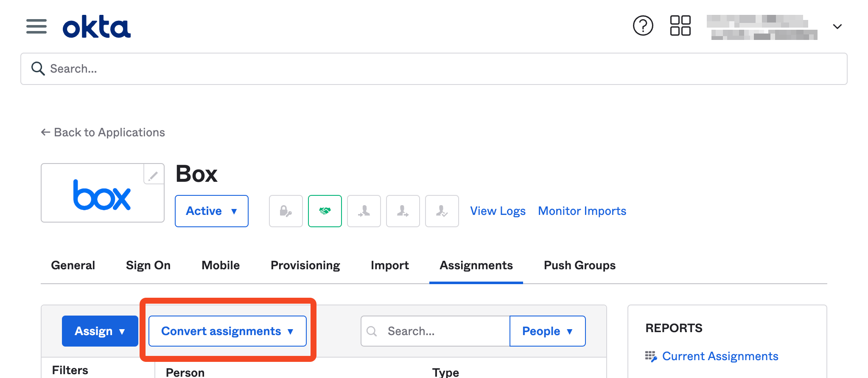Click the import users person icon
Screen dimensions: 868x378
coord(364,211)
